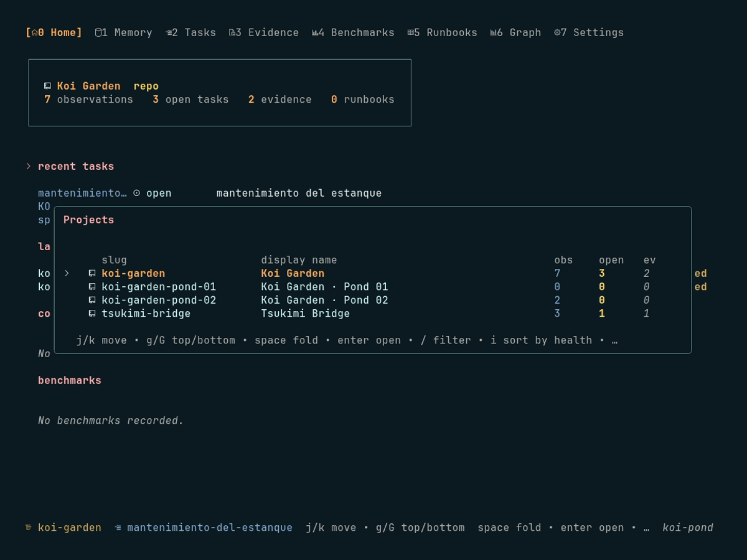Click the open status circle icon
This screenshot has height=560, width=747.
pos(137,193)
